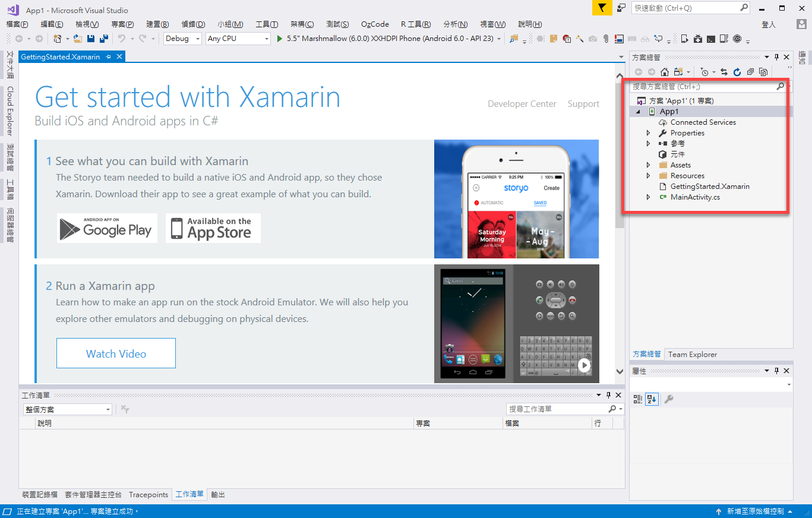Image resolution: width=812 pixels, height=518 pixels.
Task: Click the Redo arrow icon
Action: (143, 39)
